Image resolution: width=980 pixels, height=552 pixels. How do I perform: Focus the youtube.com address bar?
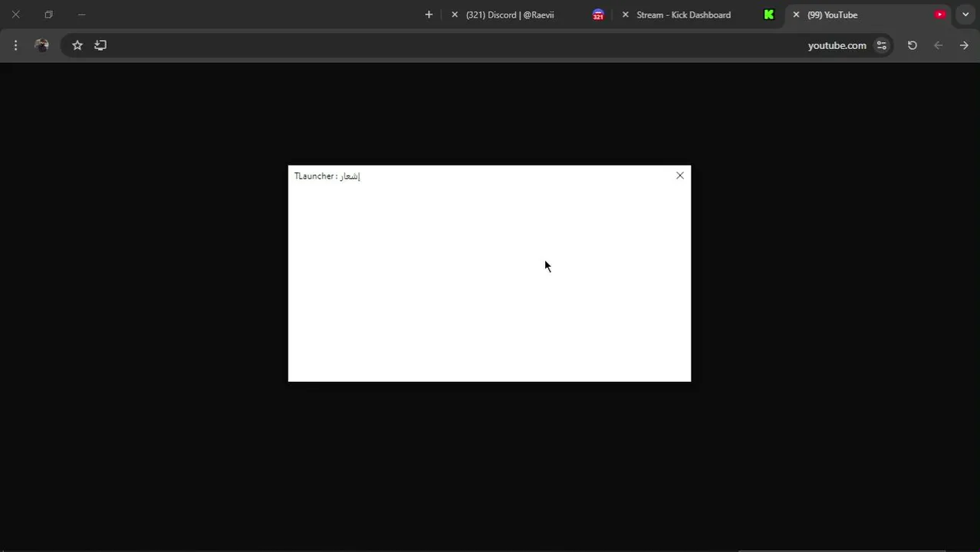(475, 45)
